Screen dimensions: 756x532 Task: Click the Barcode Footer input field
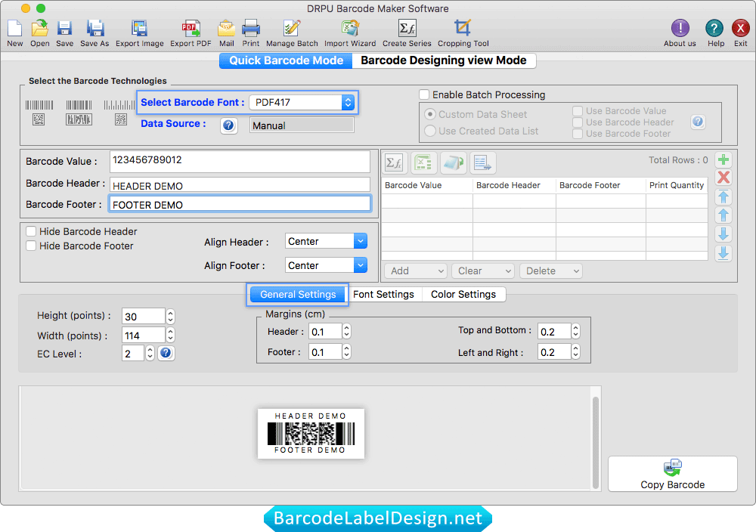click(240, 204)
